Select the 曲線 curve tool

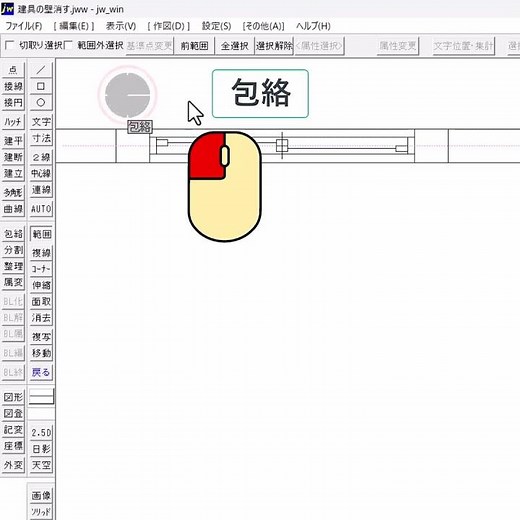13,209
